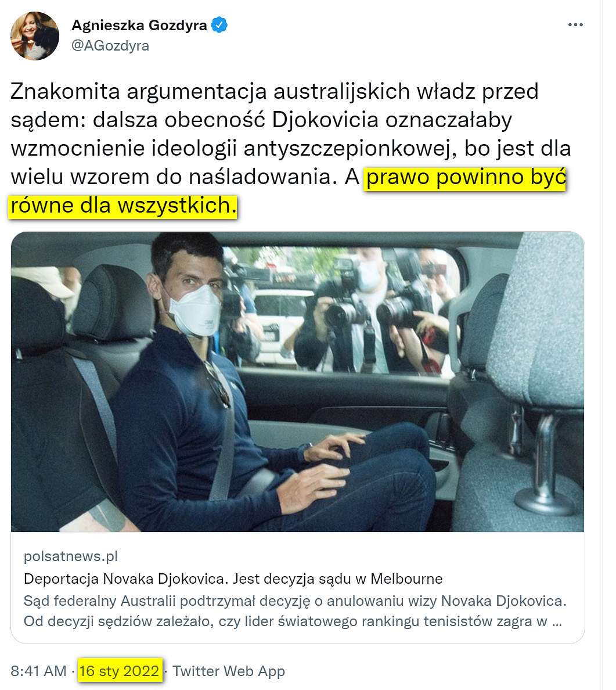Screen dimensions: 616x690
Task: Open the @AGozdyra handle link
Action: (x=110, y=45)
